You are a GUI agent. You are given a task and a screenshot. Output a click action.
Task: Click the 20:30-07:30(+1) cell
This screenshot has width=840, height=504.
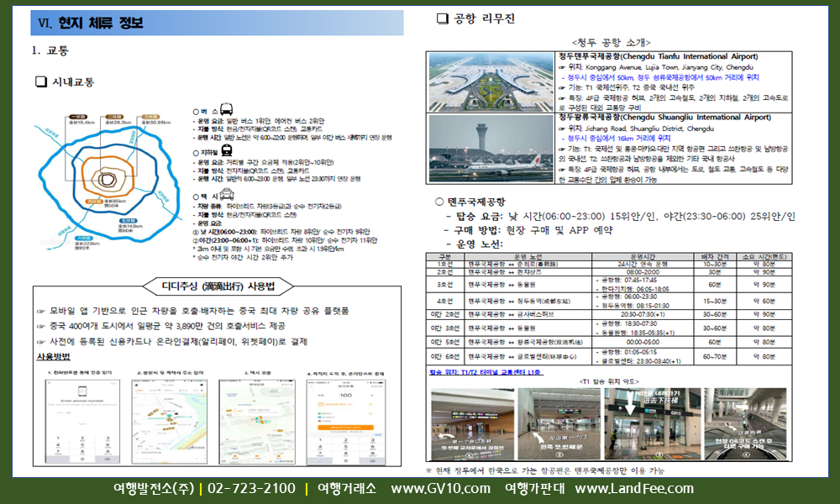[643, 314]
